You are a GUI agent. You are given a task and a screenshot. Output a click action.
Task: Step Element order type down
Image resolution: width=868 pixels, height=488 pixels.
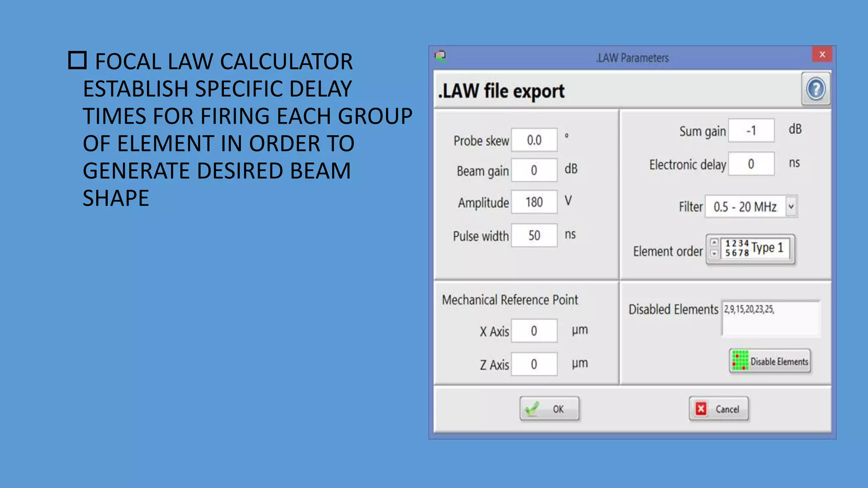point(715,254)
